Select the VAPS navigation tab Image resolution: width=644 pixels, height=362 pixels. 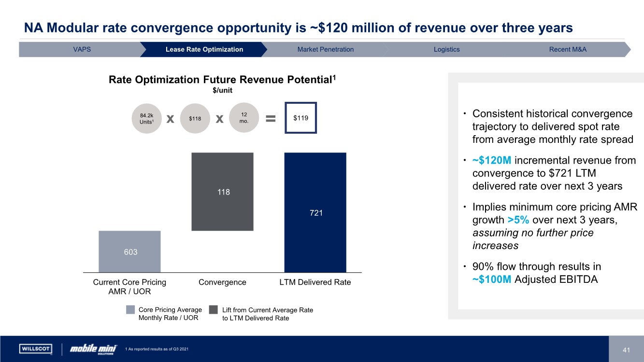tap(82, 49)
